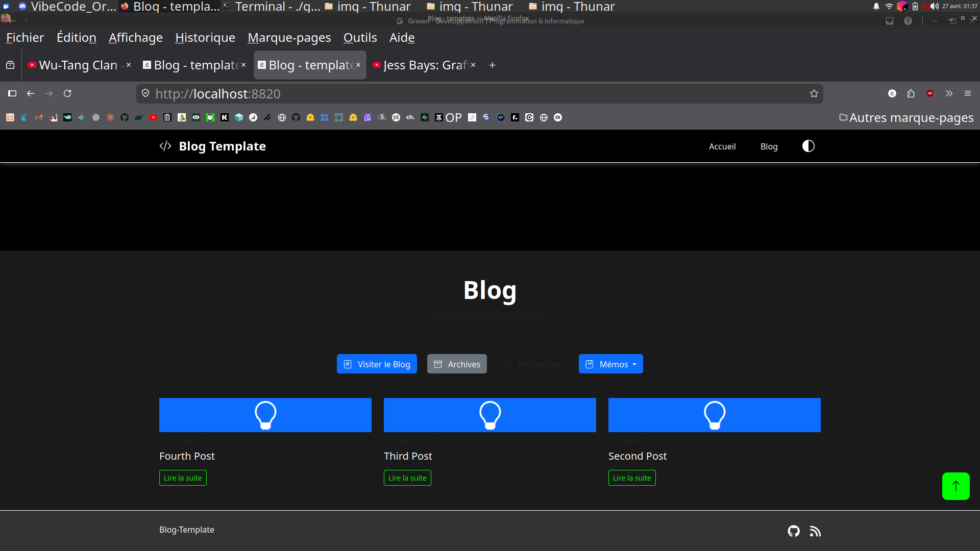Image resolution: width=980 pixels, height=551 pixels.
Task: Click Lire la suite under Third Post
Action: pos(407,478)
